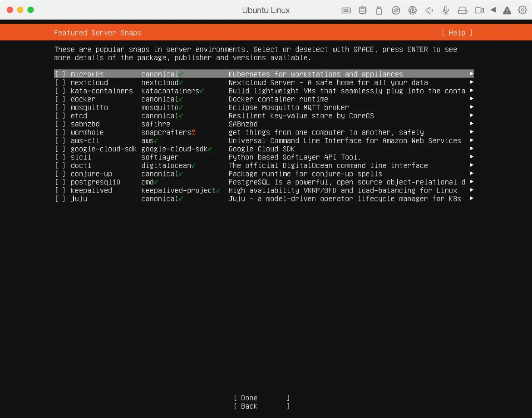Click 'Package runtime for conjure-up spells' description
532x418 pixels.
(x=305, y=174)
